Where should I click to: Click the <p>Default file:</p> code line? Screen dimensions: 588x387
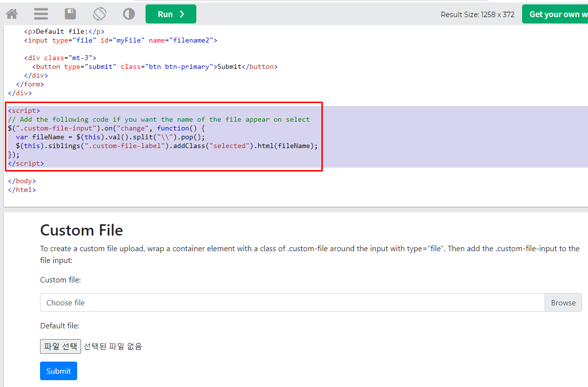(64, 31)
